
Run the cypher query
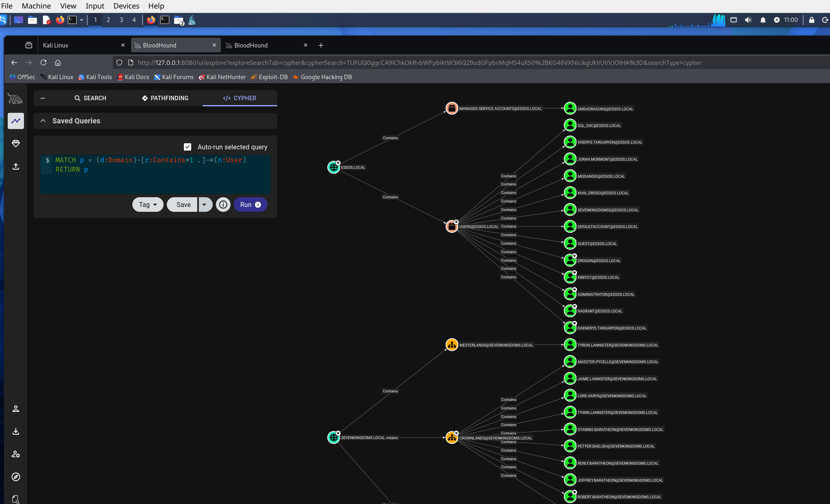coord(250,205)
